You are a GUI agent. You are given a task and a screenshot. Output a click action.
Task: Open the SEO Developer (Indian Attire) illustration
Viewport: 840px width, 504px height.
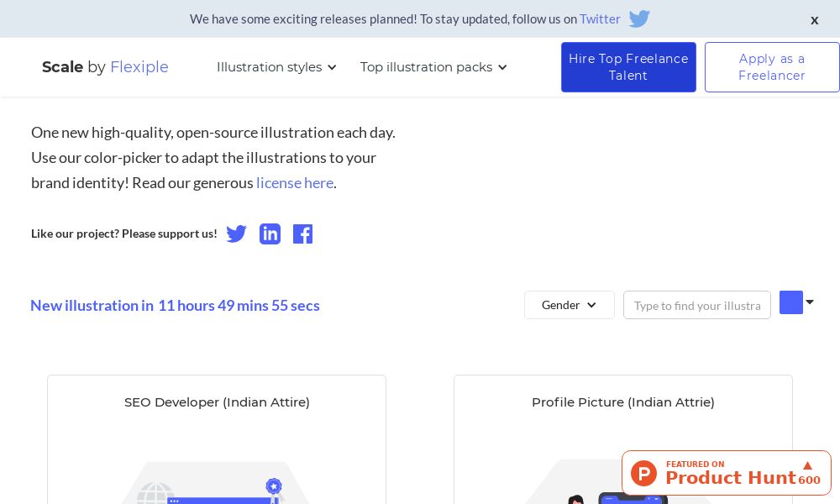coord(217,402)
